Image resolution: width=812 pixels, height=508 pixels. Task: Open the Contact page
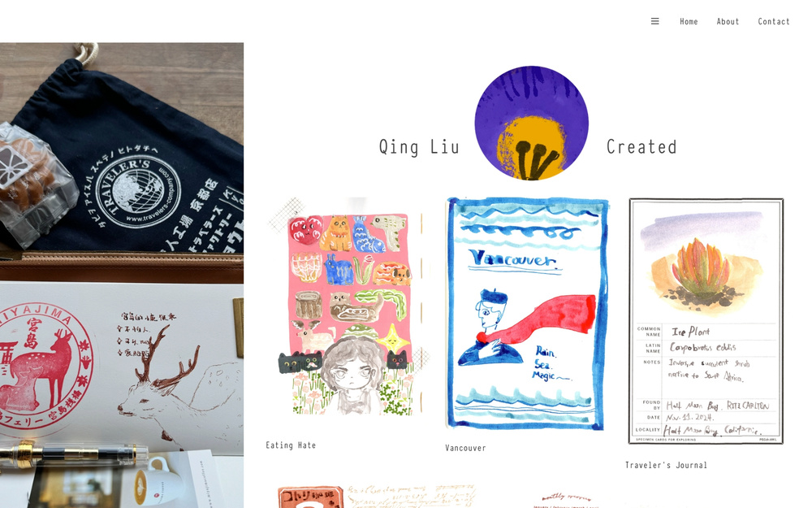pos(774,22)
